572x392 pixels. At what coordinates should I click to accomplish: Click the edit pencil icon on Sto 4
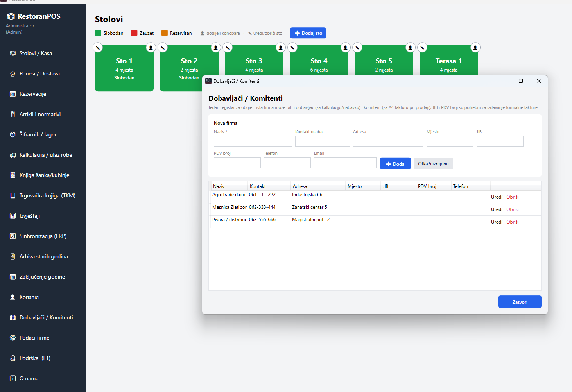coord(292,48)
